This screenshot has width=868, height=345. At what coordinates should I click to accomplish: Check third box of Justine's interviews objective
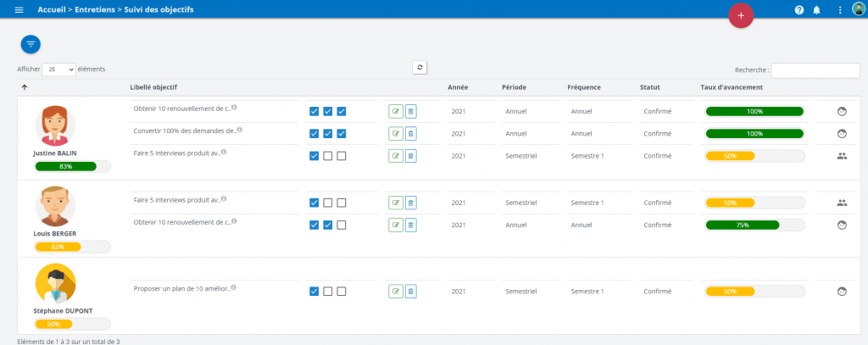(342, 156)
